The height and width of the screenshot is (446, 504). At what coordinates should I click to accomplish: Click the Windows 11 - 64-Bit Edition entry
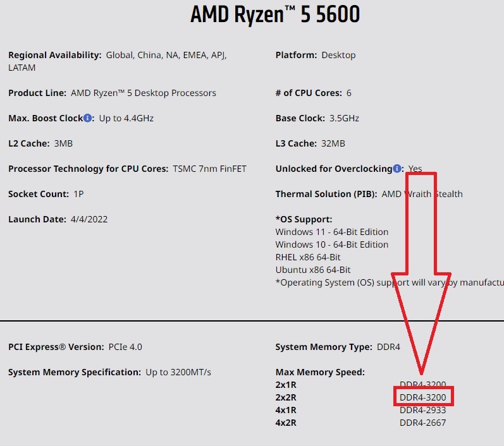(x=332, y=232)
